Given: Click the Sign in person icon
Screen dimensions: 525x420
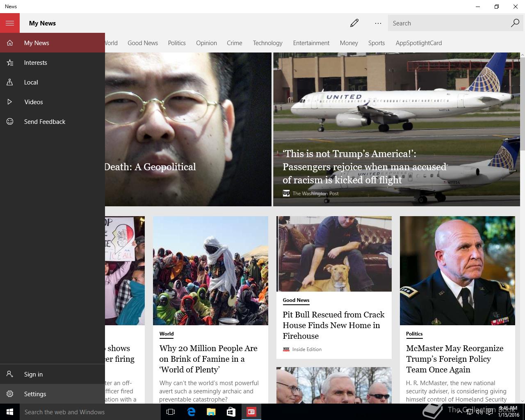Looking at the screenshot, I should click(10, 374).
